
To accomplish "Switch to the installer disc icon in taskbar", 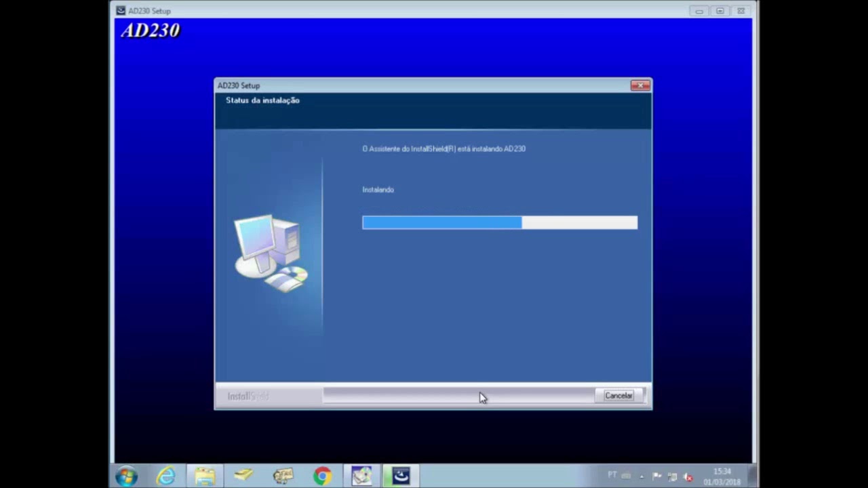I will click(x=361, y=476).
